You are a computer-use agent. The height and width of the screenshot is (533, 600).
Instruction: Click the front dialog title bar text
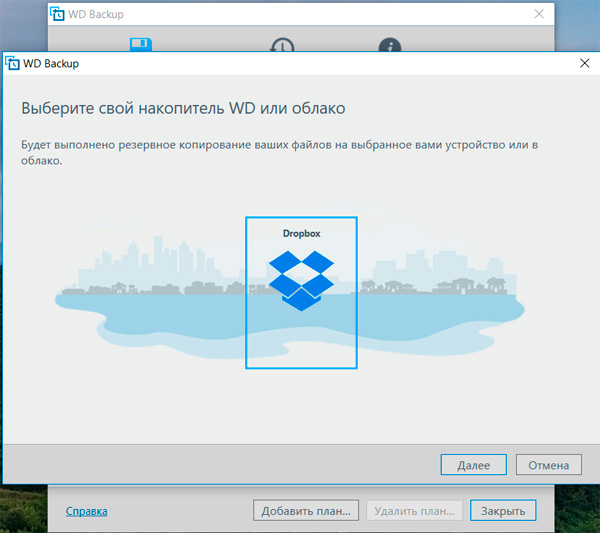pyautogui.click(x=53, y=63)
